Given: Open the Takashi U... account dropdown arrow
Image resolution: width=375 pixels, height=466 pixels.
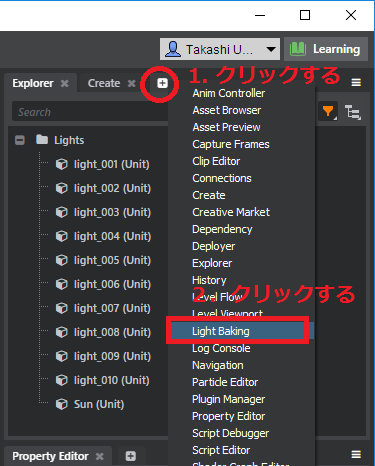Looking at the screenshot, I should 271,49.
